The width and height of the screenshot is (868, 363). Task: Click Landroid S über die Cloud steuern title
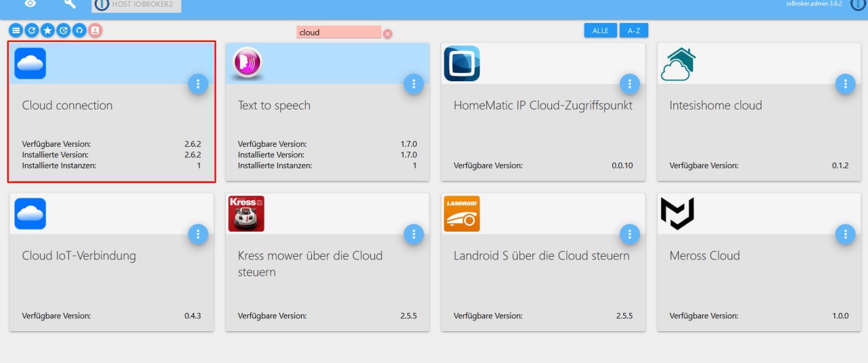(x=542, y=256)
